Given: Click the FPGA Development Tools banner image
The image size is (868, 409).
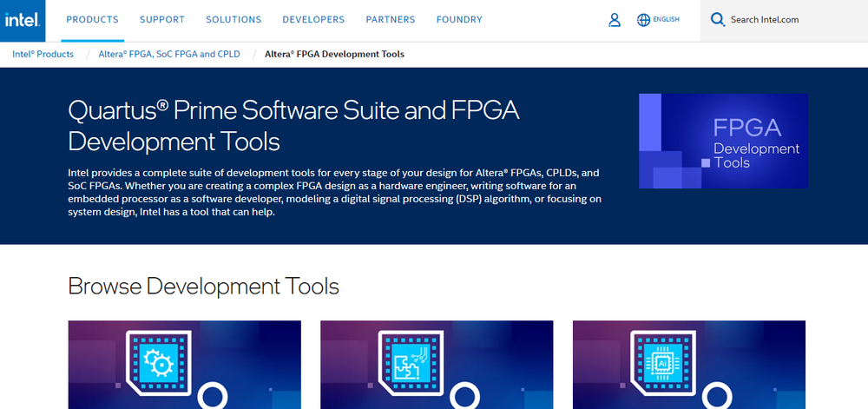Looking at the screenshot, I should coord(724,142).
